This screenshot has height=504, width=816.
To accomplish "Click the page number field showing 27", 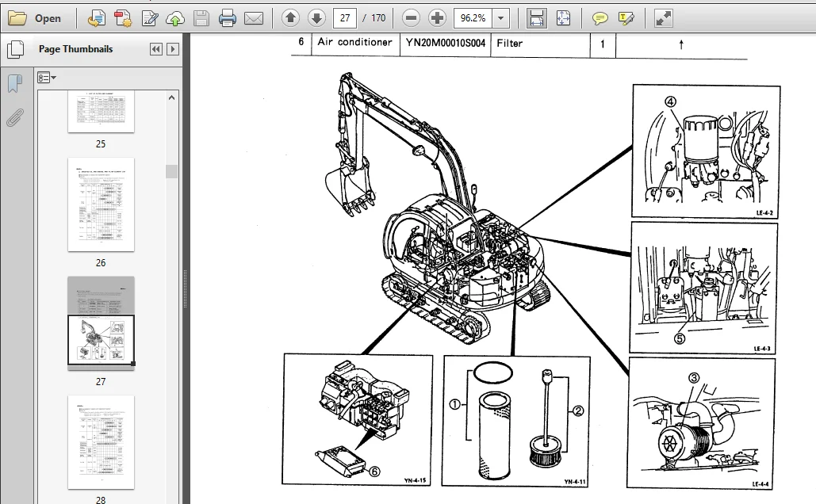I will pos(344,18).
